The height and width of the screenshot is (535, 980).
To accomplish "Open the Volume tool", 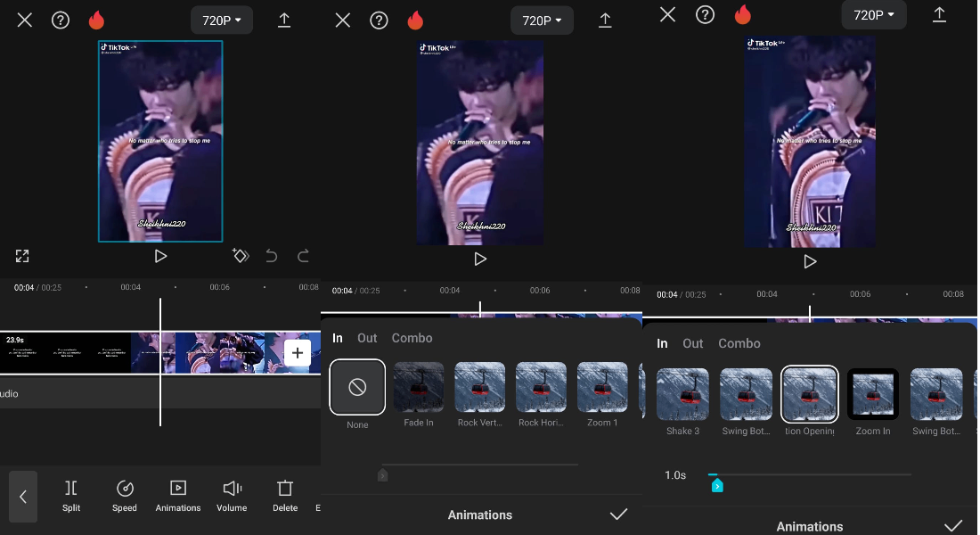I will 232,496.
